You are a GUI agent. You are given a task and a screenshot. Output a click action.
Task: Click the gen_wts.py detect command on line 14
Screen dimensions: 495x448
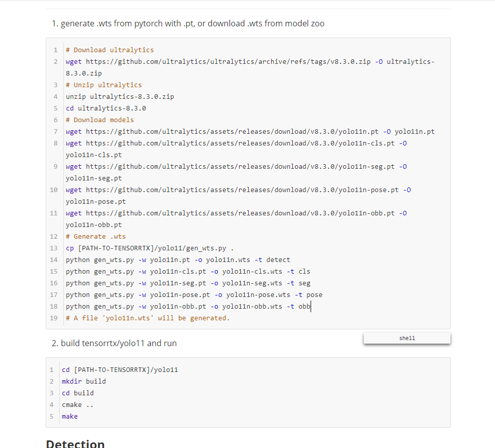177,259
